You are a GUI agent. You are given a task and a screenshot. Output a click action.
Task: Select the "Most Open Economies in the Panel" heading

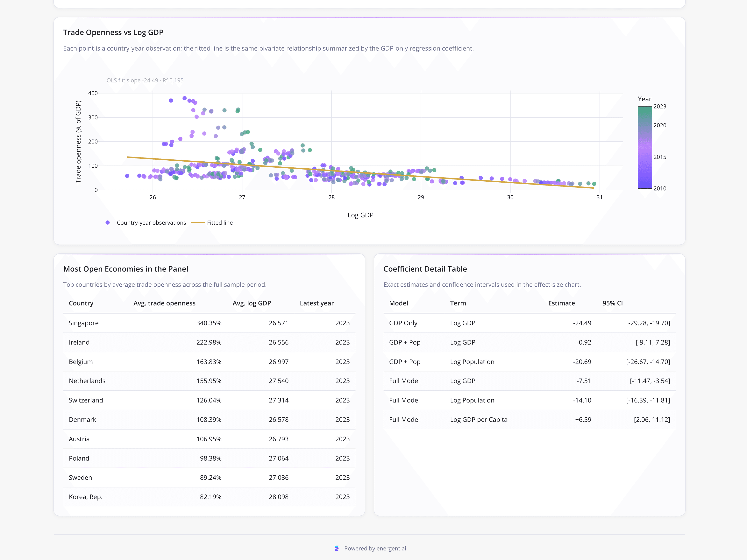(126, 269)
